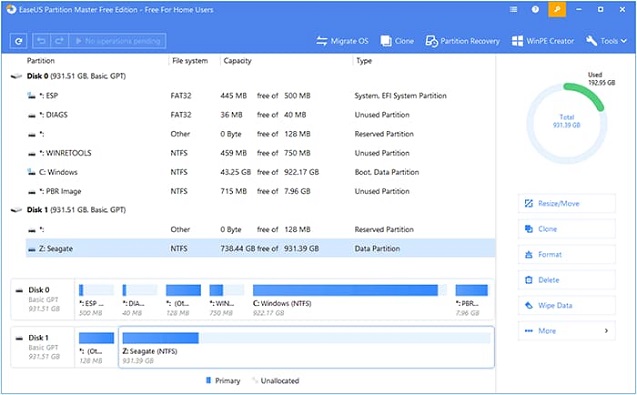Viewport: 637px width, 395px height.
Task: Click the C: Windows partition icon
Action: click(x=31, y=172)
